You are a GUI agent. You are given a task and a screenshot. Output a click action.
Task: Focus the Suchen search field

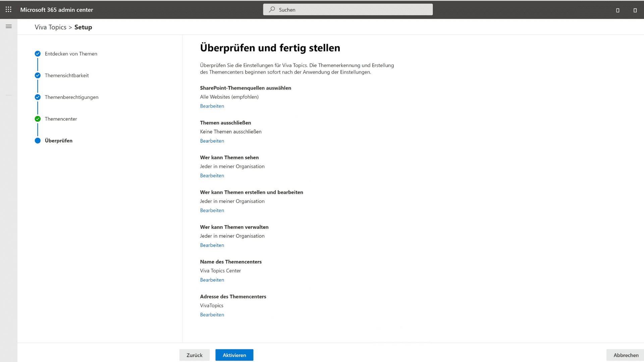tap(348, 9)
